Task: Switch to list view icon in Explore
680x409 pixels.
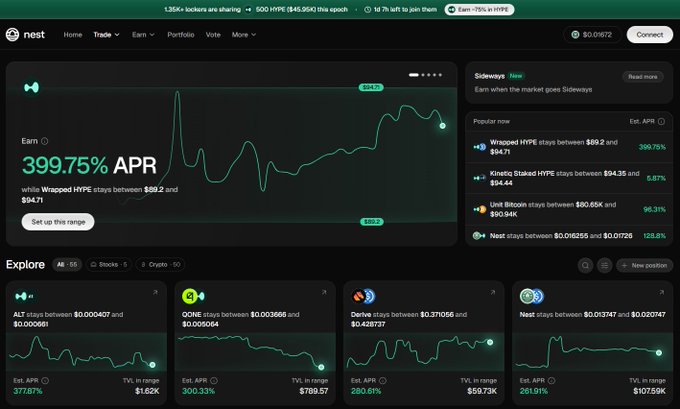Action: pos(605,265)
